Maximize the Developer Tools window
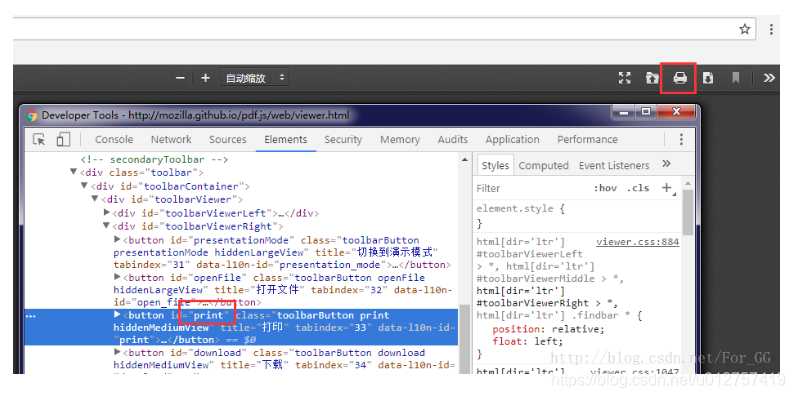The height and width of the screenshot is (398, 795). (646, 112)
